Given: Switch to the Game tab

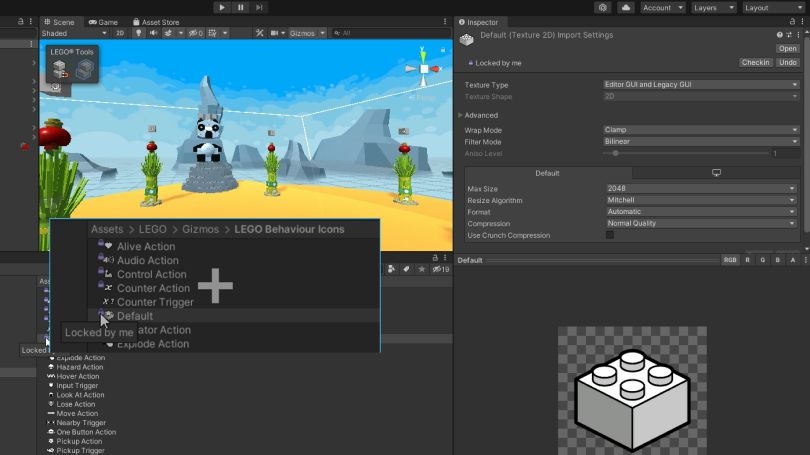Looking at the screenshot, I should [x=104, y=21].
